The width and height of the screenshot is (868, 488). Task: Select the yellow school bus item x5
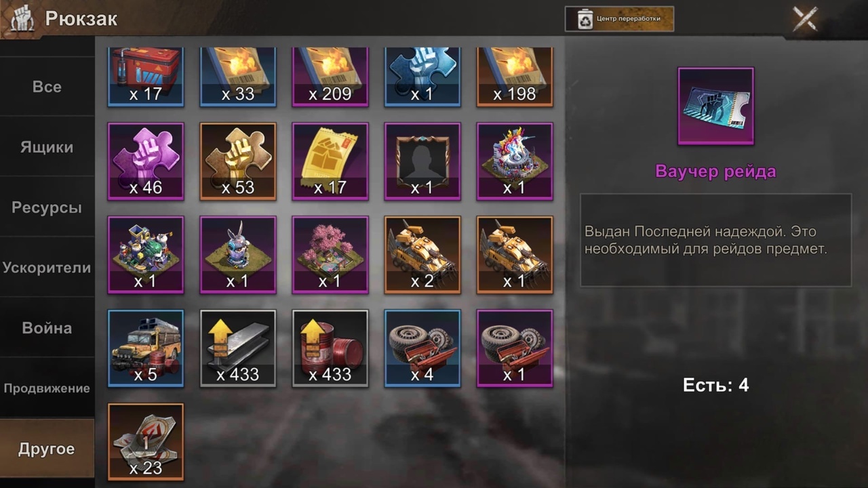[146, 348]
